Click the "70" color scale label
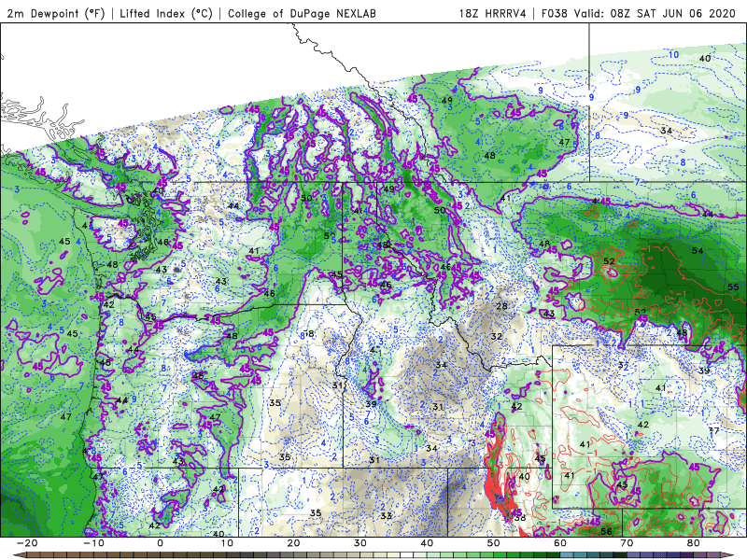The width and height of the screenshot is (747, 560). (x=627, y=543)
